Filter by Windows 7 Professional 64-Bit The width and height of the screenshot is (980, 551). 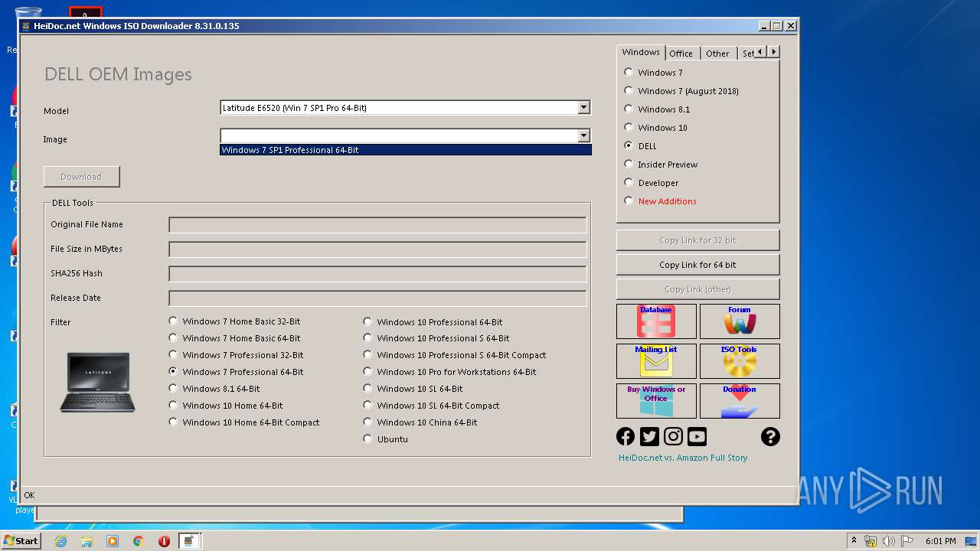236,372
